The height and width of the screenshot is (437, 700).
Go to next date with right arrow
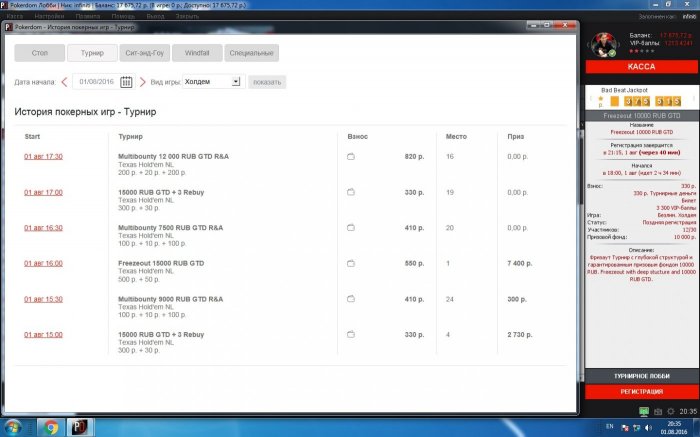(143, 82)
